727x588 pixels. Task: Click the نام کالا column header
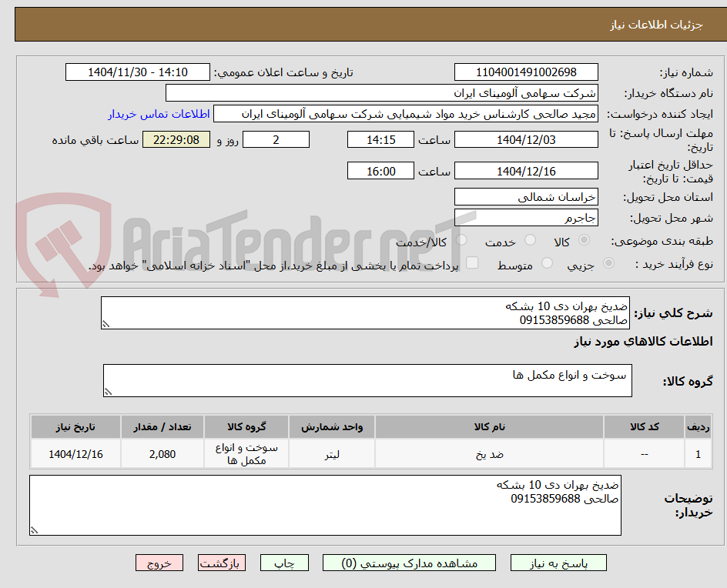489,426
